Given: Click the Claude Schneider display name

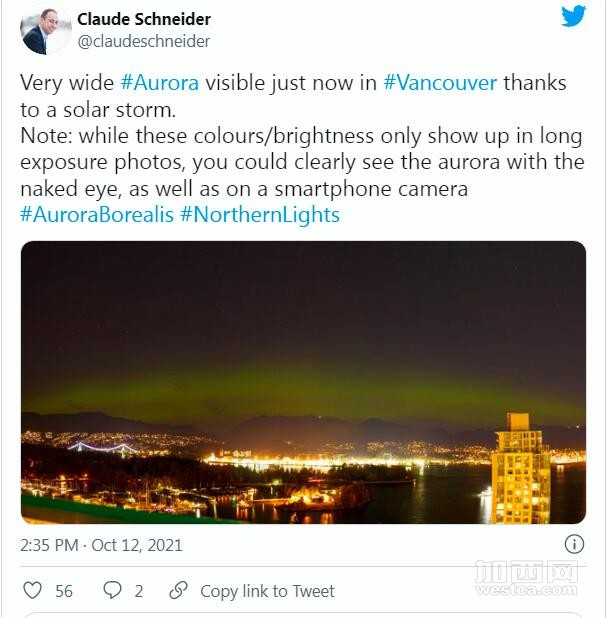Looking at the screenshot, I should (x=144, y=19).
